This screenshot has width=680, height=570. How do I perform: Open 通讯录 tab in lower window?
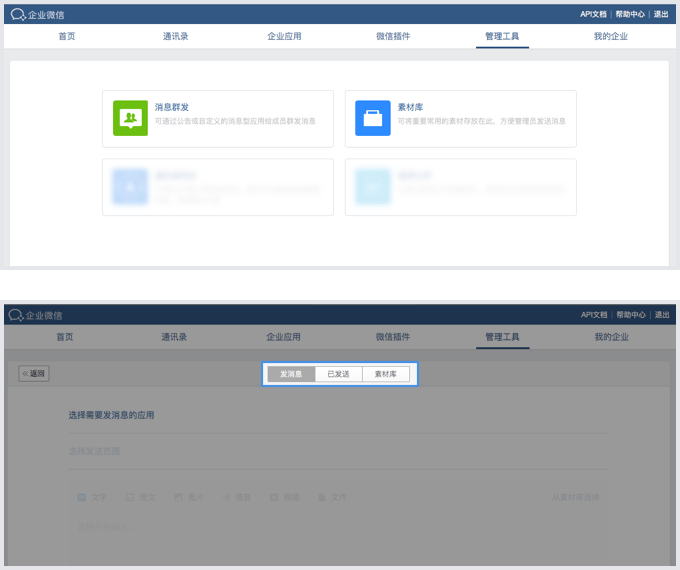(174, 337)
